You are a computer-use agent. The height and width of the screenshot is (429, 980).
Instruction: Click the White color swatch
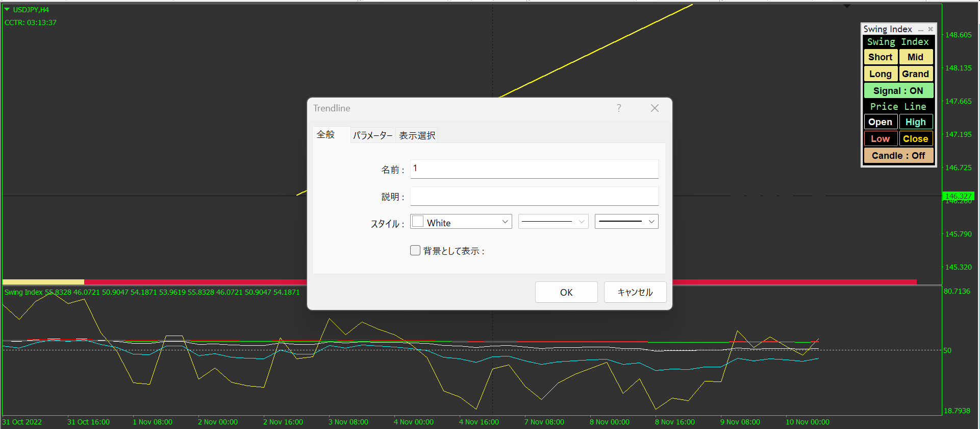[418, 222]
